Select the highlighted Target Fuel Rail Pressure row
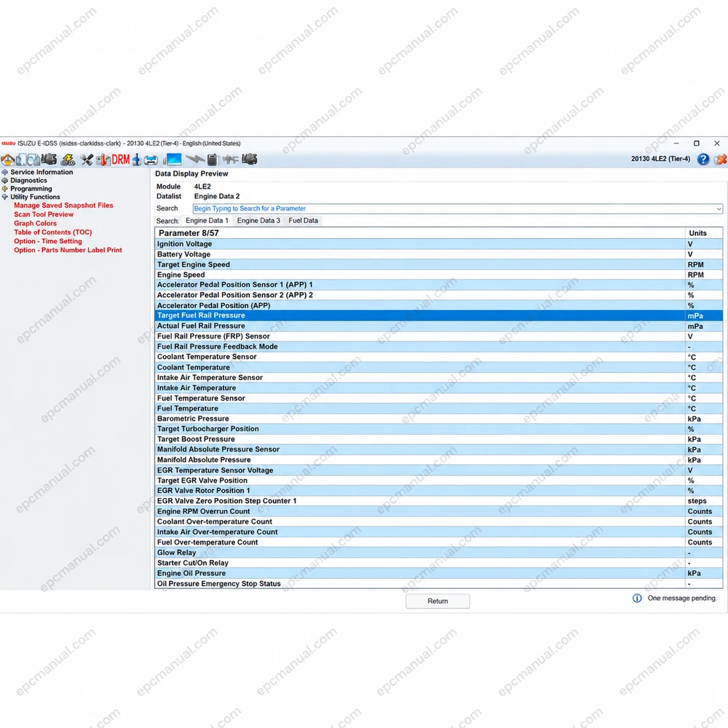 coord(438,316)
